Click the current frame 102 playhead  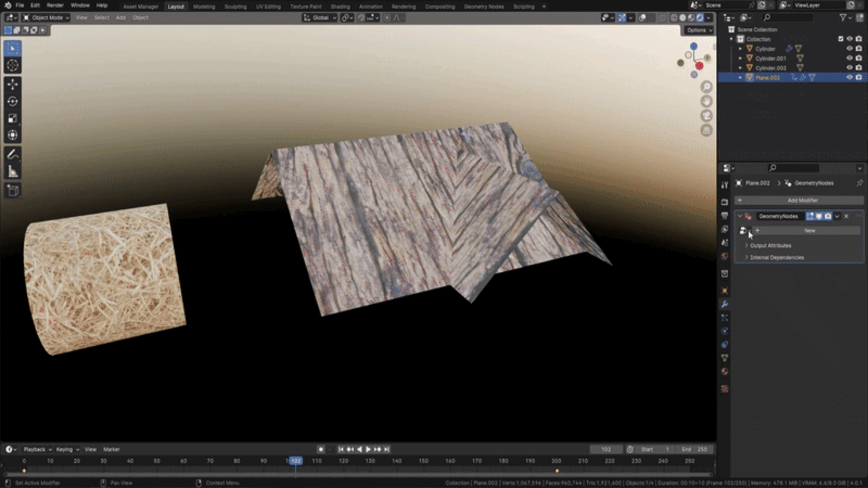pyautogui.click(x=296, y=461)
